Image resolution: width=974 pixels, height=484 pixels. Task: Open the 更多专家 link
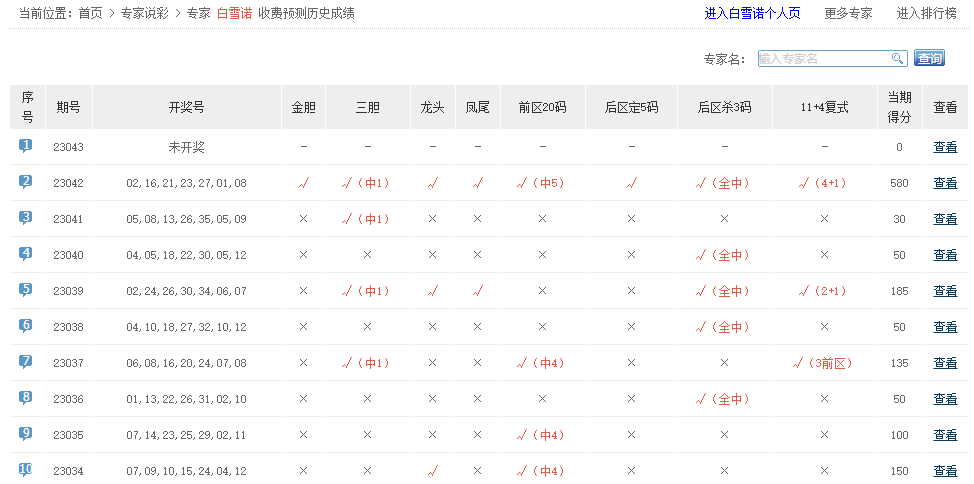click(x=848, y=14)
